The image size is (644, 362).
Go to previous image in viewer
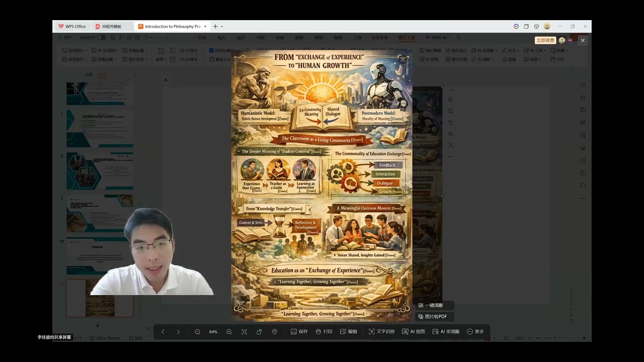[163, 332]
